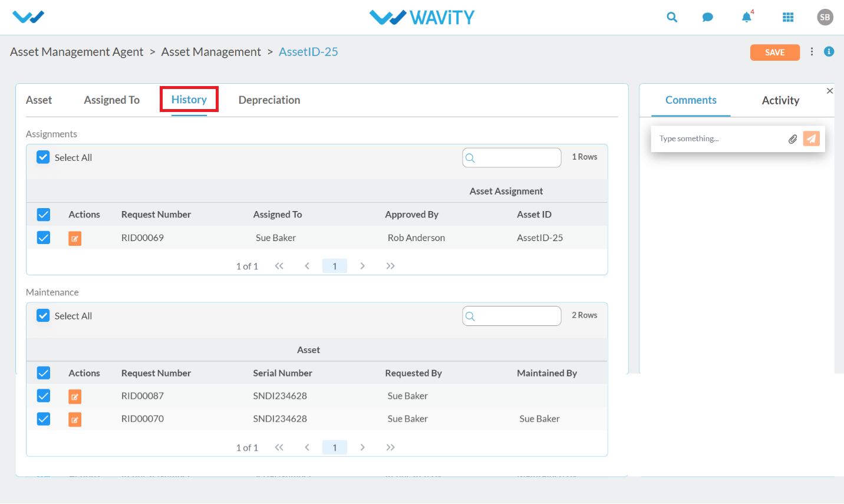Go to previous page in Maintenance pager
This screenshot has height=504, width=844.
click(x=307, y=447)
